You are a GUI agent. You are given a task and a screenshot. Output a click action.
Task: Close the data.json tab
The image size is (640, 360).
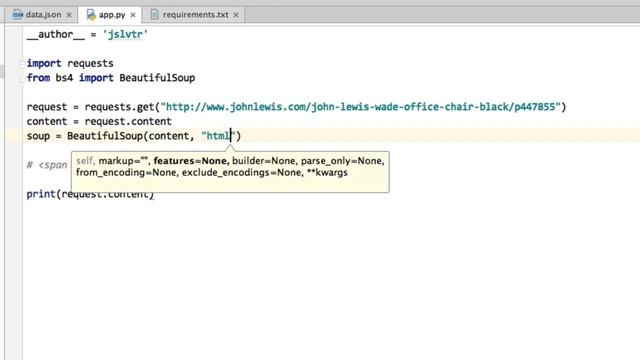coord(69,15)
